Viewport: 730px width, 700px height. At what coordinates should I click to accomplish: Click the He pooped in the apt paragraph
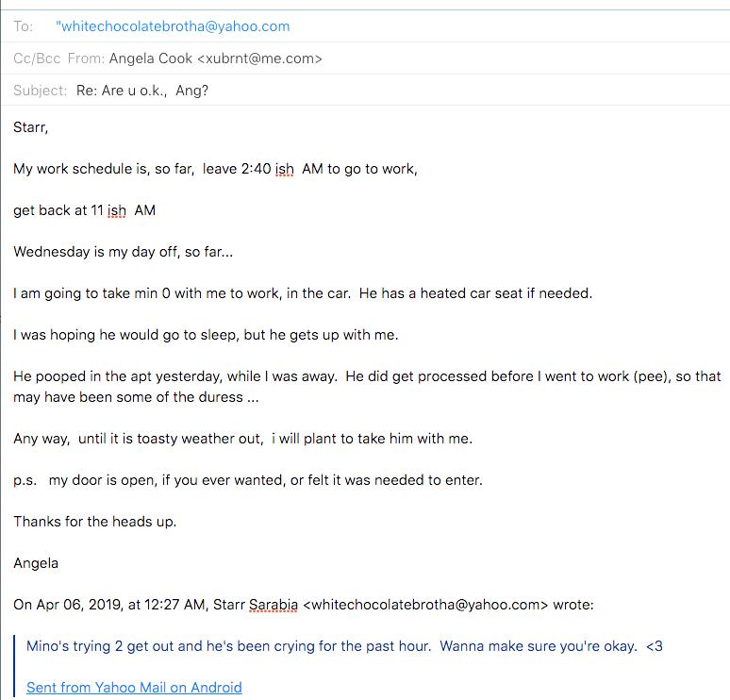coord(367,387)
